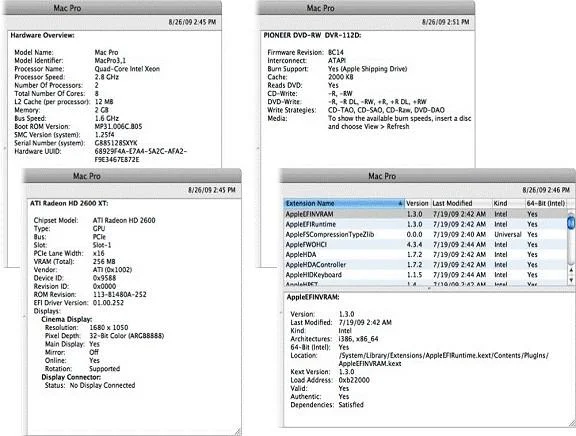Sort by the 64-Bit (Intel) column header
576x436 pixels.
coord(545,203)
